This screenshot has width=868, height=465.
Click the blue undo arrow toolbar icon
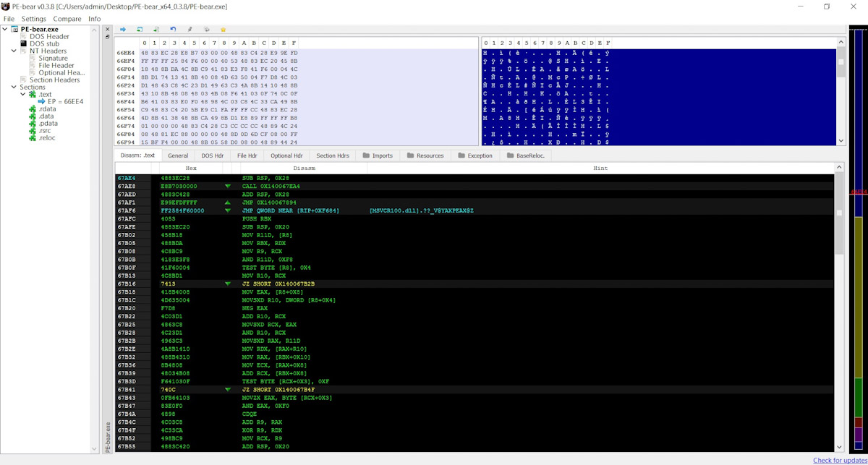point(173,29)
